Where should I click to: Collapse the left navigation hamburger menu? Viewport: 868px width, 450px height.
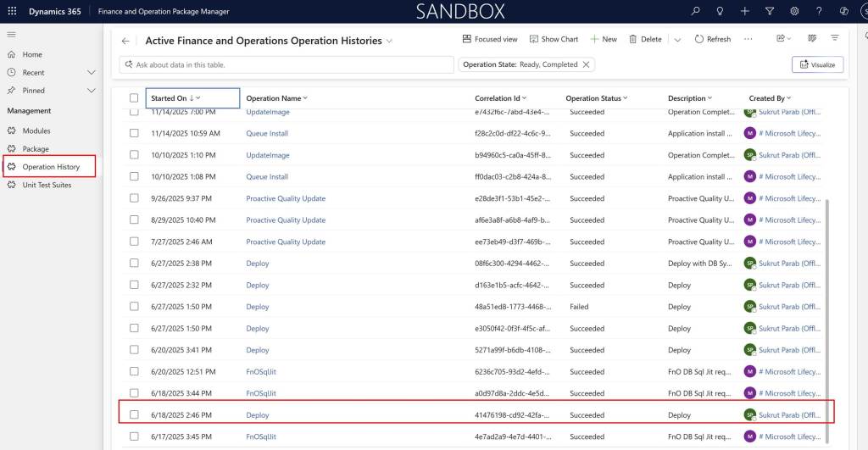tap(12, 34)
